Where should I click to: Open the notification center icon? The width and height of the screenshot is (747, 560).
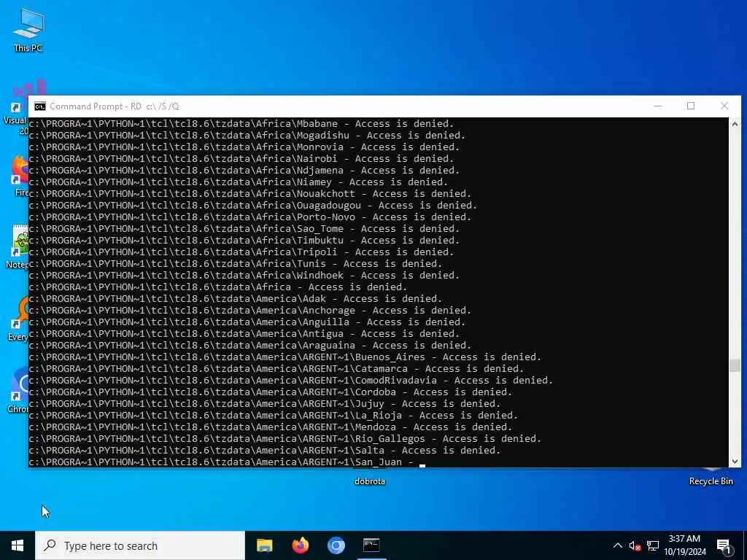(724, 545)
